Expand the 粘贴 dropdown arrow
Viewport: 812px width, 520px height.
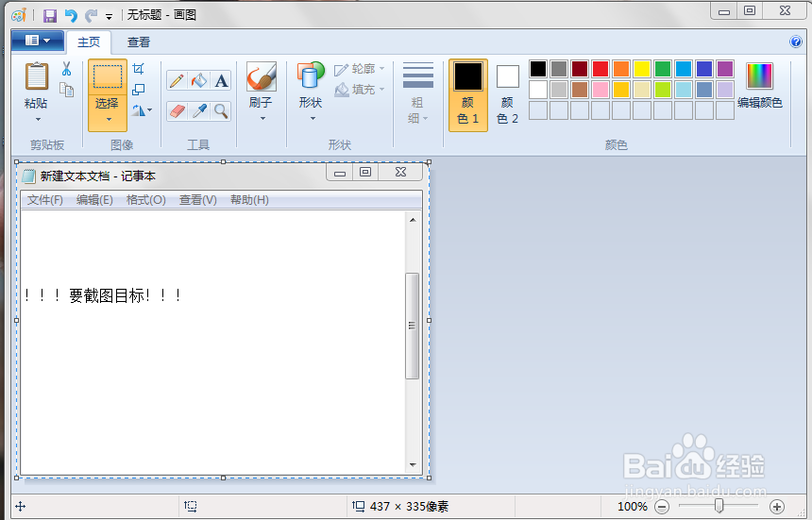point(38,120)
